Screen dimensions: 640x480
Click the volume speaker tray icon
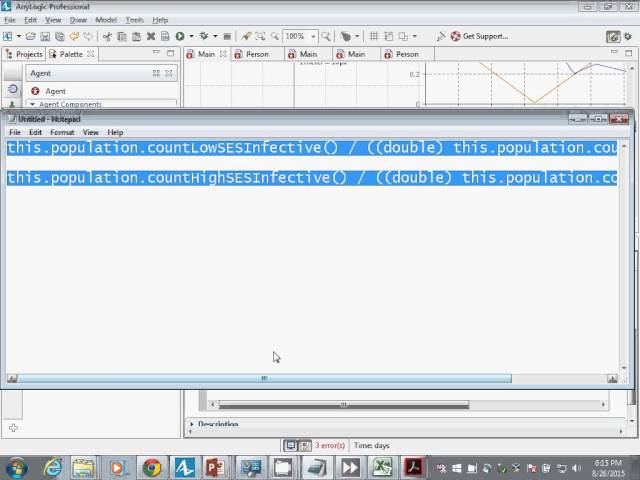576,468
